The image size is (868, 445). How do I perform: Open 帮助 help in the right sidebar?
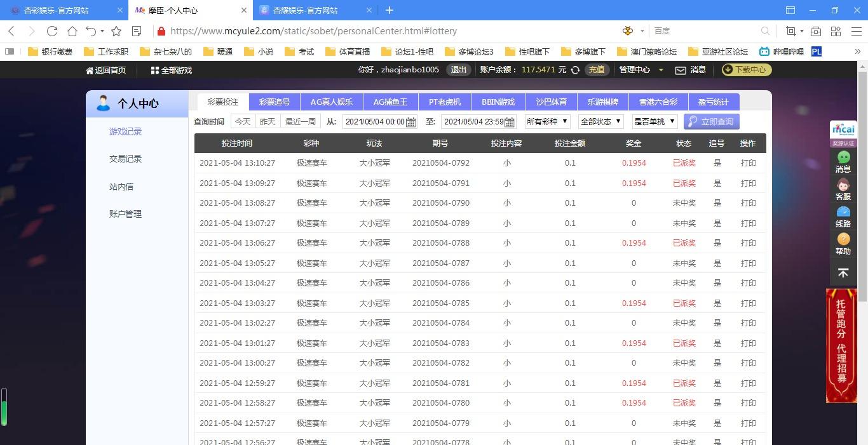click(x=843, y=244)
